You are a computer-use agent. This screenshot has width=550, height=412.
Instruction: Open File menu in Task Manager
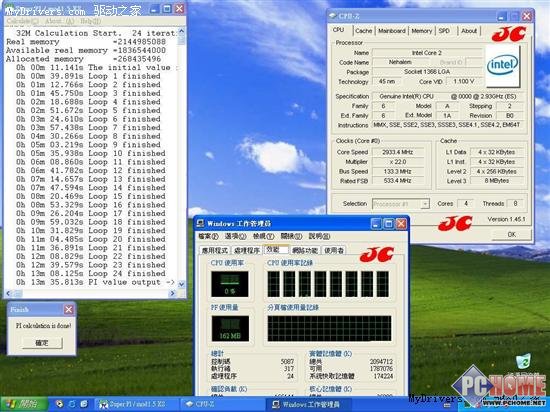point(208,236)
